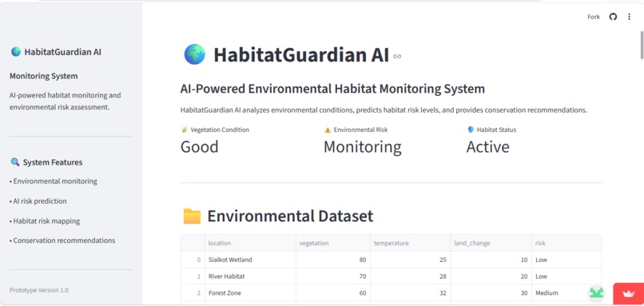Image resolution: width=644 pixels, height=306 pixels.
Task: Sort table by land_change column header
Action: (491, 243)
